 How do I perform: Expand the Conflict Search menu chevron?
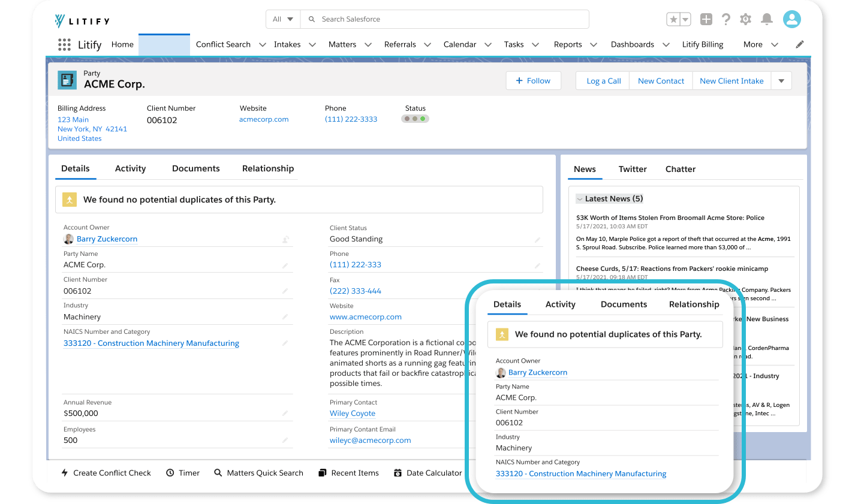click(263, 44)
